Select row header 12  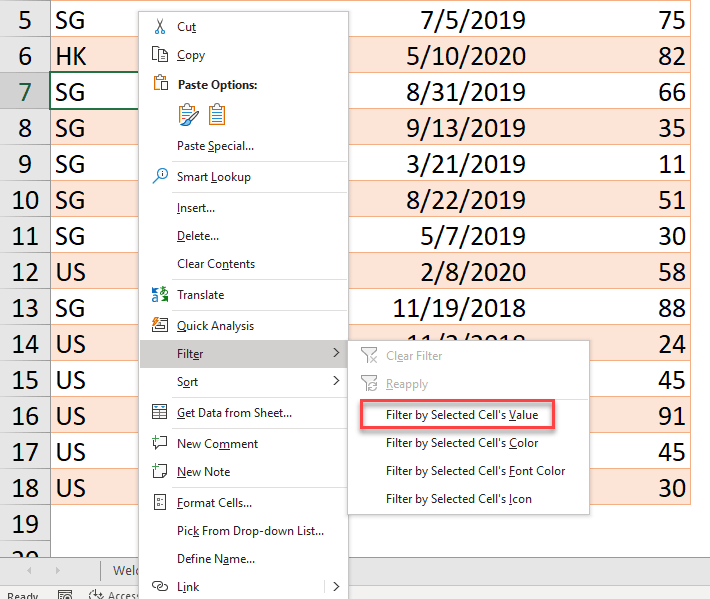(25, 271)
